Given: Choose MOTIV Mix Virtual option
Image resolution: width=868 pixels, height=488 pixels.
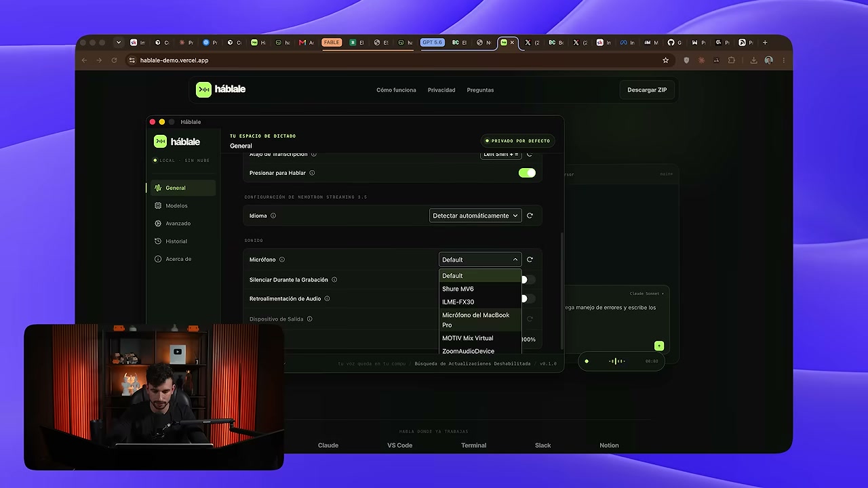Looking at the screenshot, I should tap(480, 338).
